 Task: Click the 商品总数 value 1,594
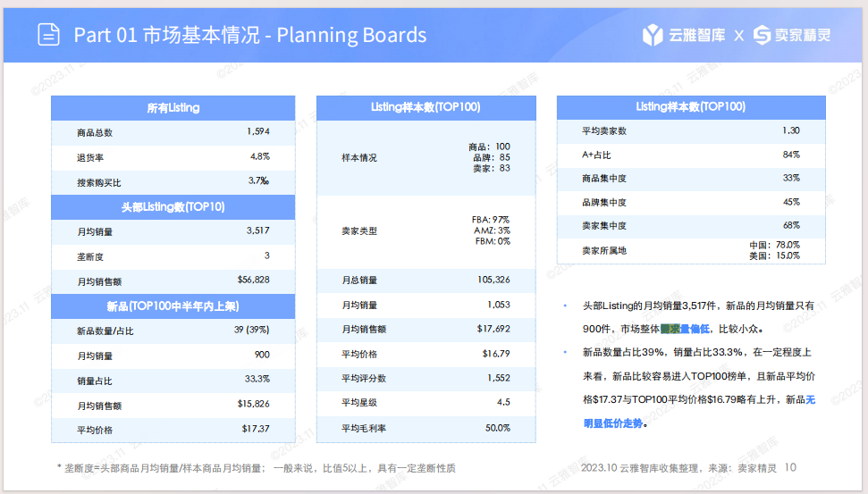tap(258, 131)
